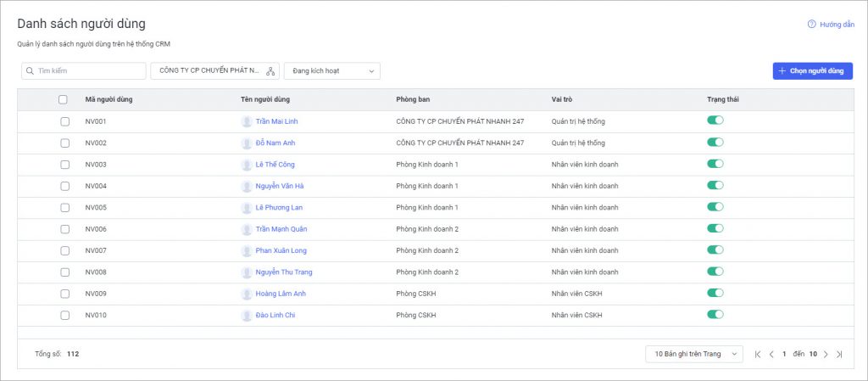Click the 'Nhân viên CSKH' role for NV010
This screenshot has width=868, height=381.
tap(576, 315)
